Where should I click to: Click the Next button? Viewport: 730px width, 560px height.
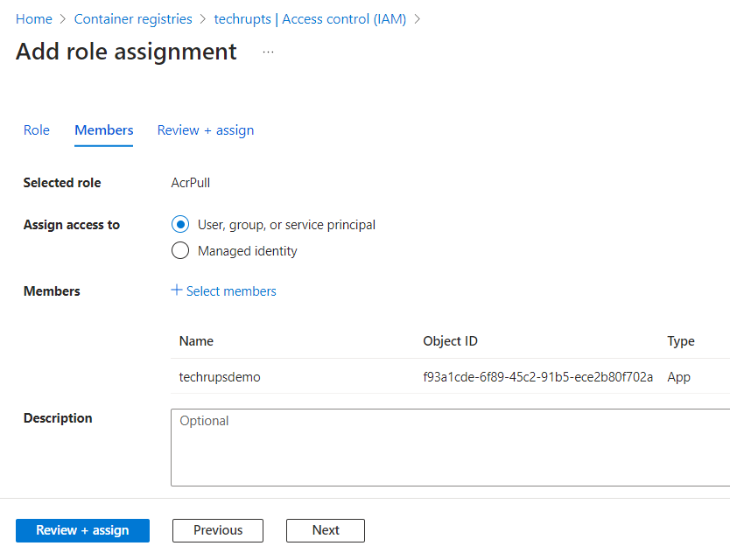pyautogui.click(x=326, y=530)
